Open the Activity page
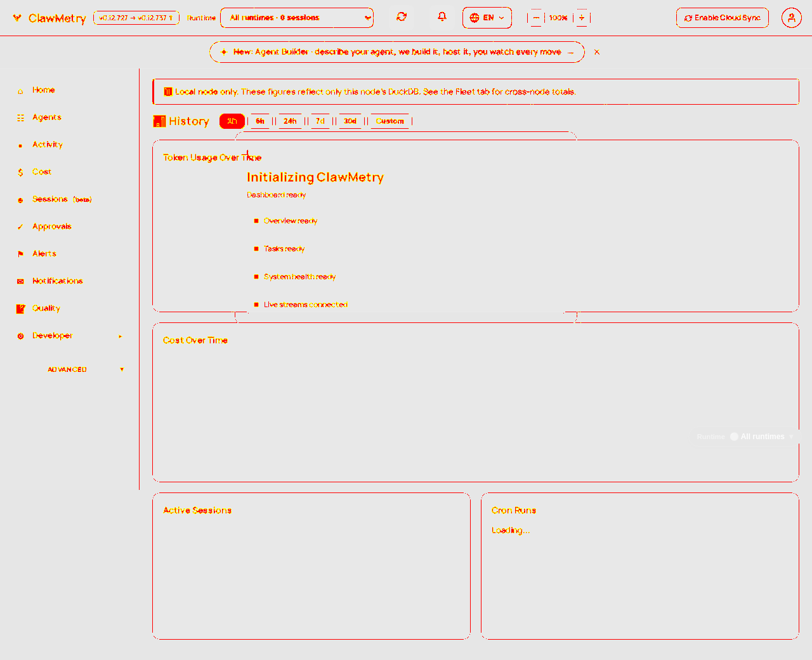812x660 pixels. 48,145
